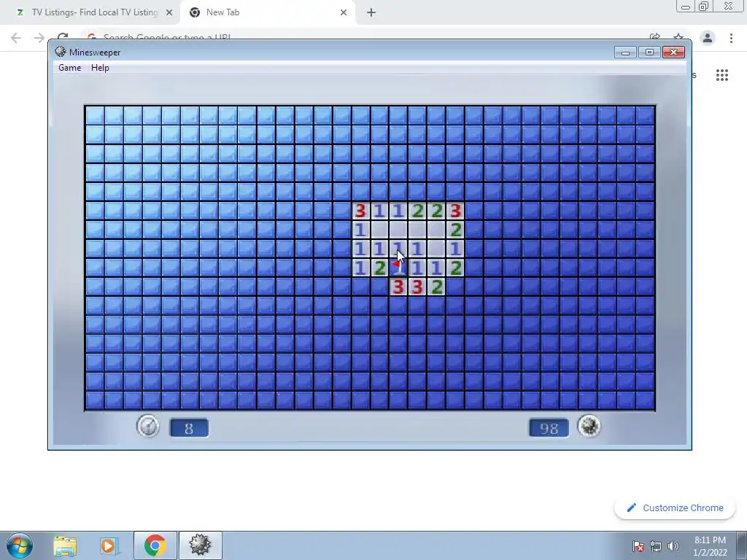This screenshot has width=747, height=560.
Task: Close the TV Listings tab
Action: (169, 12)
